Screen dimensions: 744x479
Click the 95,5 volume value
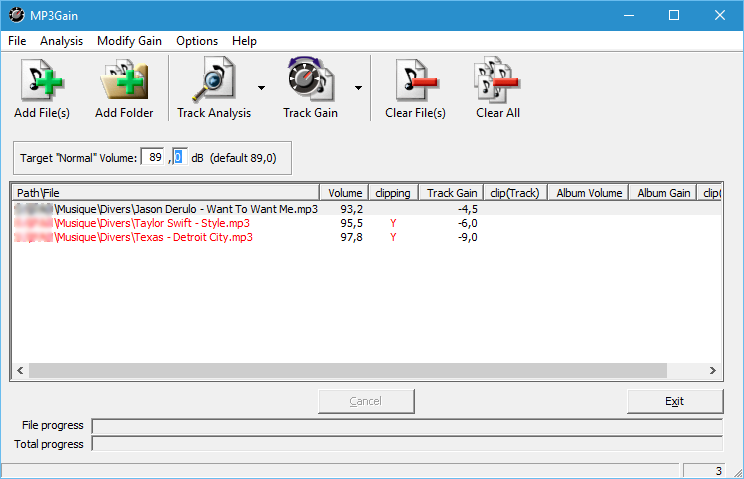352,223
